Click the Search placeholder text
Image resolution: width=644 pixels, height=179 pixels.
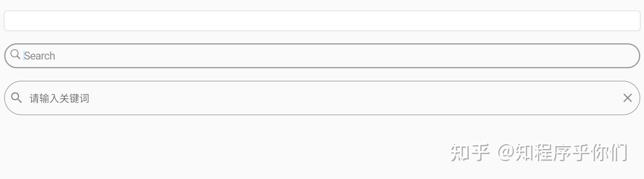coord(40,56)
